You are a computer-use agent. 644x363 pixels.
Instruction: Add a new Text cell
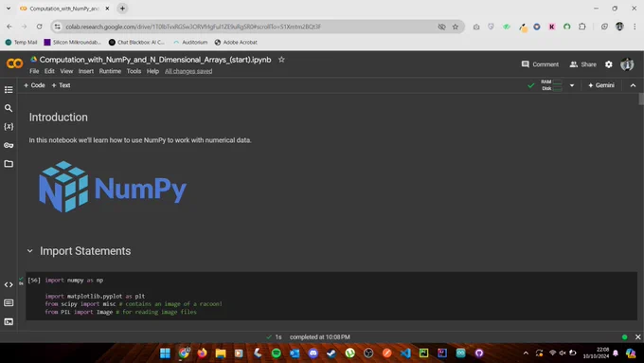61,85
